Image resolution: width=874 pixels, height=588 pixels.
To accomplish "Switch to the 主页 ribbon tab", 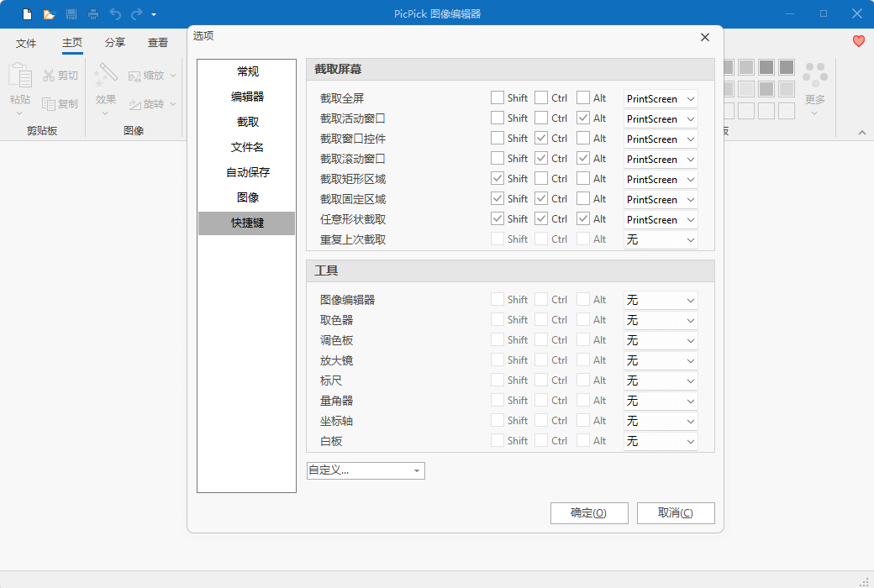I will click(72, 43).
